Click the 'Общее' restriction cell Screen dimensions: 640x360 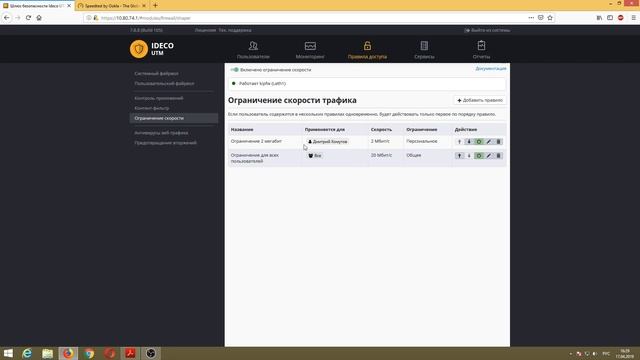coord(413,156)
